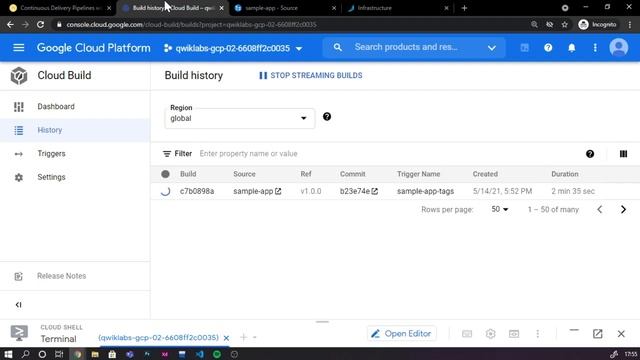
Task: Open Visual Studio Code from taskbar
Action: (200, 354)
